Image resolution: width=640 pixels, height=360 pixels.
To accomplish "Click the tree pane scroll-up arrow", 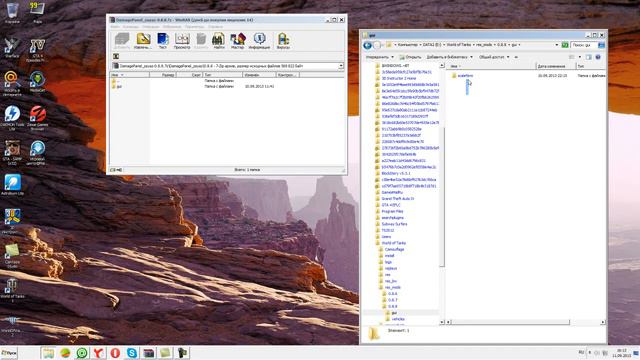I will tap(442, 65).
